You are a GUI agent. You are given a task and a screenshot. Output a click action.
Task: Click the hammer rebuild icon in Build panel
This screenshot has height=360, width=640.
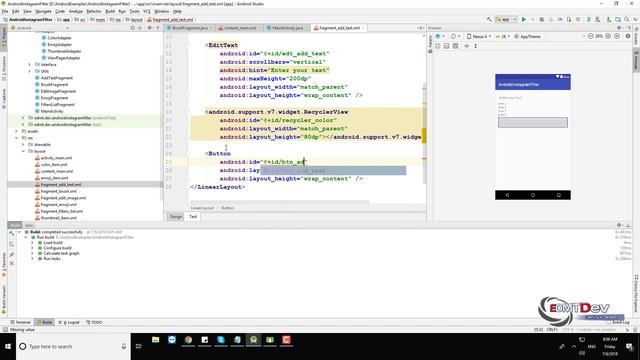click(x=11, y=234)
